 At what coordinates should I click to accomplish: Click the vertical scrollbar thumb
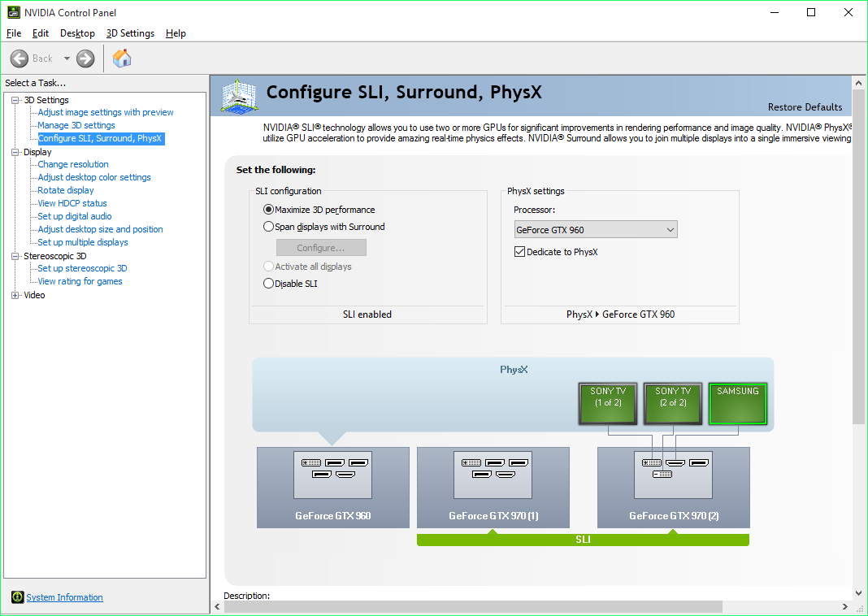pos(858,258)
